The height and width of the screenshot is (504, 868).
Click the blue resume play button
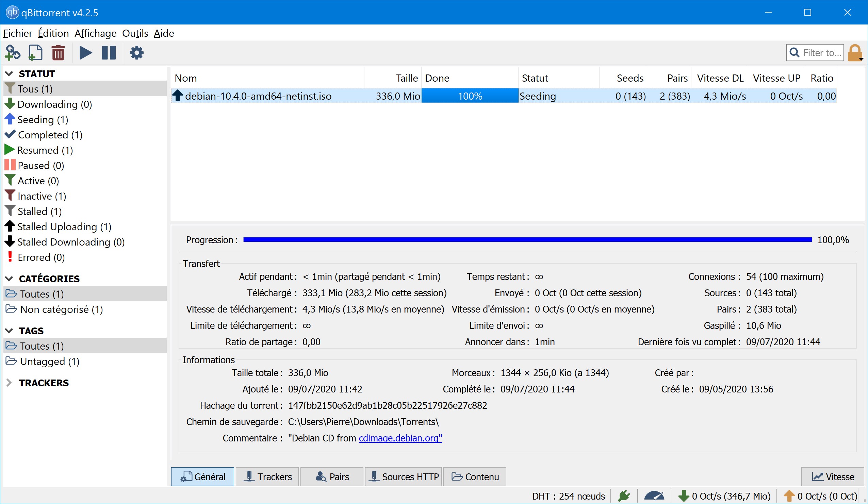pos(86,53)
